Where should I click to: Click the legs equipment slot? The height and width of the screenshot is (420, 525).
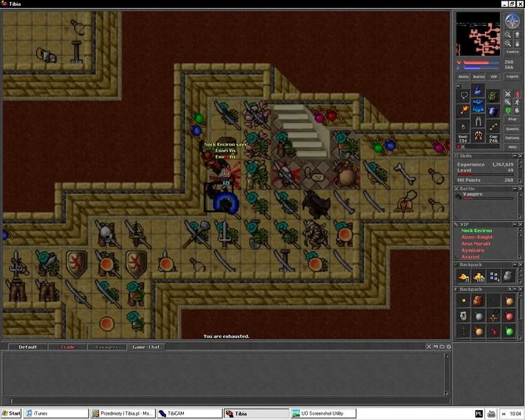point(478,121)
